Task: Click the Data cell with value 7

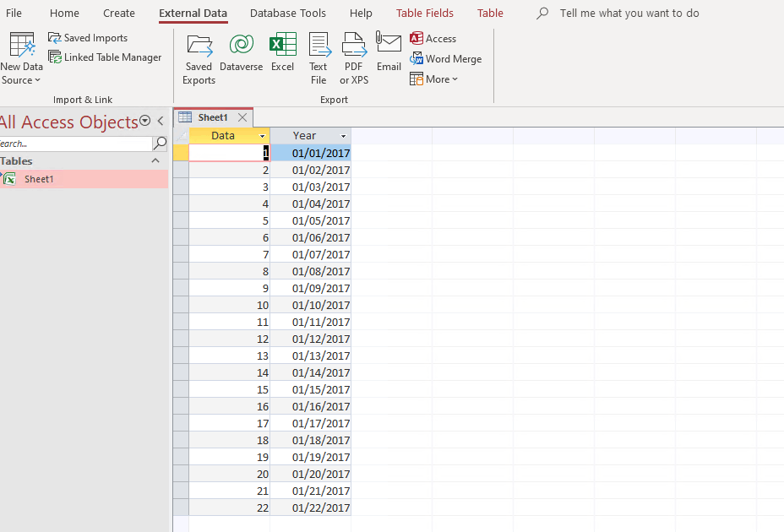Action: 230,254
